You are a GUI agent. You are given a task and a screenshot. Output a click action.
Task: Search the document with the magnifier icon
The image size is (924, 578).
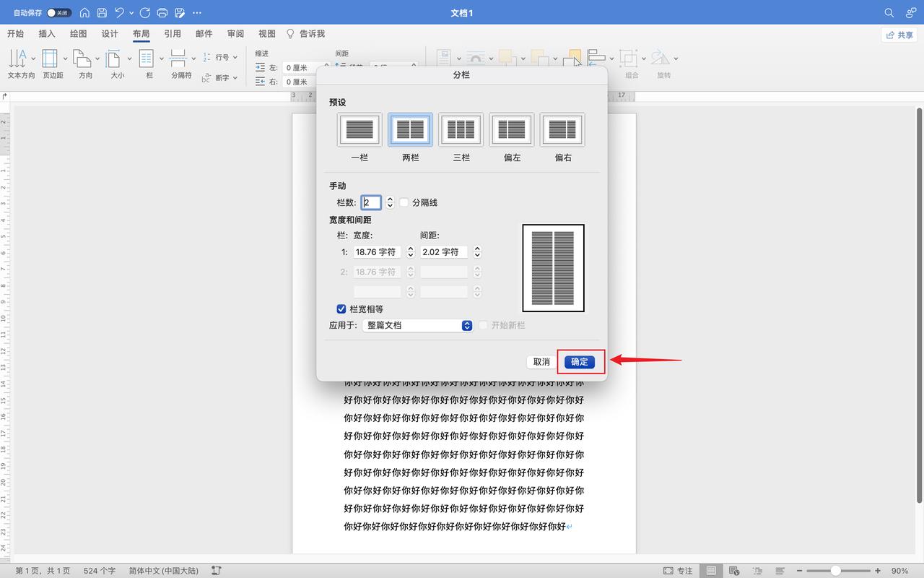pos(889,13)
